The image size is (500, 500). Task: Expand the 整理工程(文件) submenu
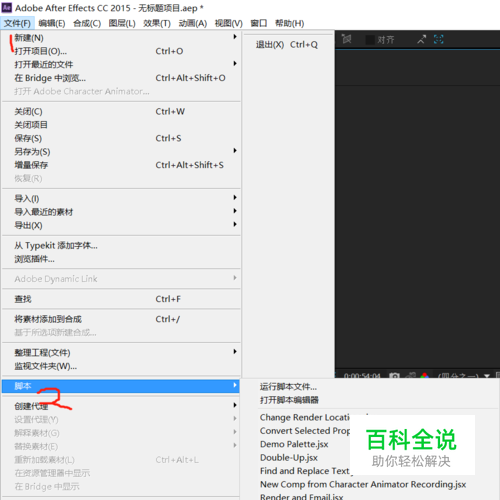click(121, 352)
